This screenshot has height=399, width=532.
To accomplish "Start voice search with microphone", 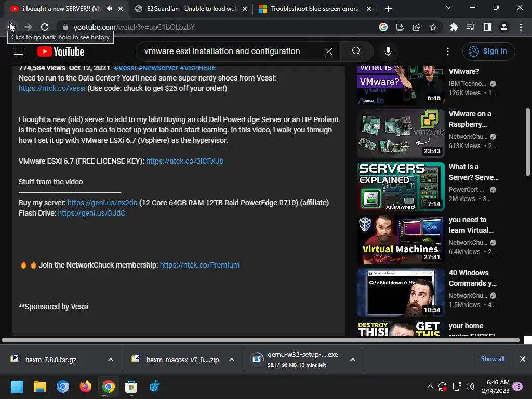I will [x=388, y=51].
